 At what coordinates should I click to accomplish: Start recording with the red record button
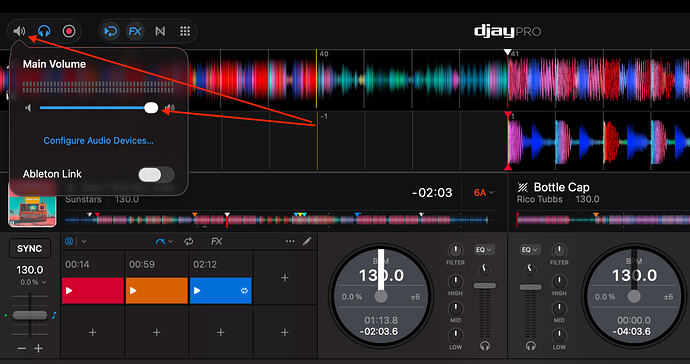point(69,31)
